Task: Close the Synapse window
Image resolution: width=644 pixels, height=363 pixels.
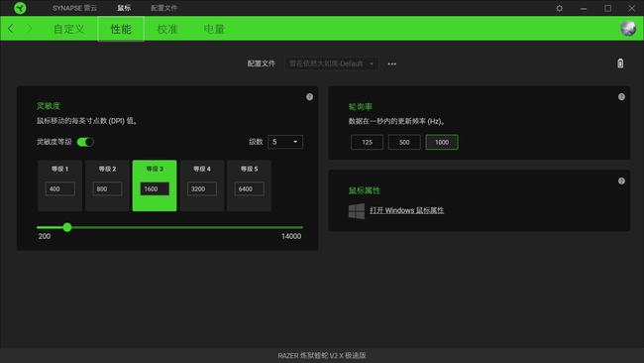Action: click(632, 8)
